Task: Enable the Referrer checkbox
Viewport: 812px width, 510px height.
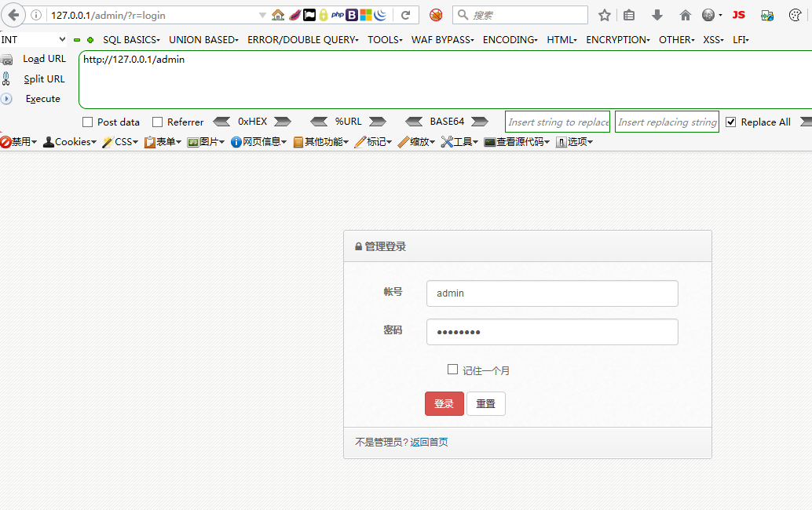Action: [157, 122]
